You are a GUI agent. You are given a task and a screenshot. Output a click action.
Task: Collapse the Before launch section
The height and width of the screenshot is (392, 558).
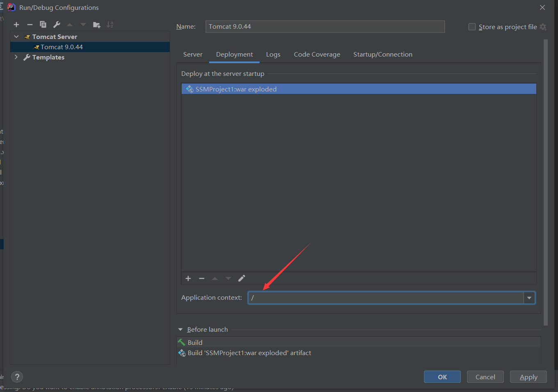coord(180,330)
